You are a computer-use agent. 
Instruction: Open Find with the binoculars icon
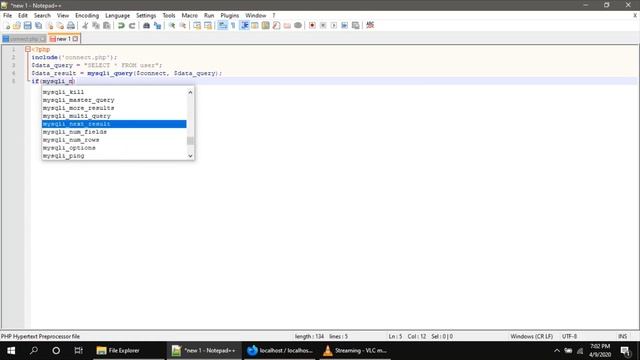tap(146, 26)
